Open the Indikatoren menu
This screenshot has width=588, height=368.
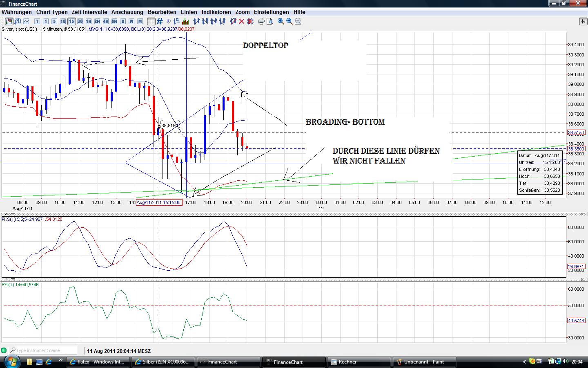tap(216, 12)
